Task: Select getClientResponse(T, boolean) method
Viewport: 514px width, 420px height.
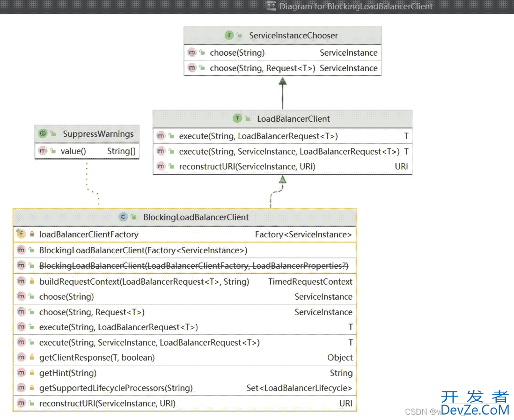Action: coord(184,357)
